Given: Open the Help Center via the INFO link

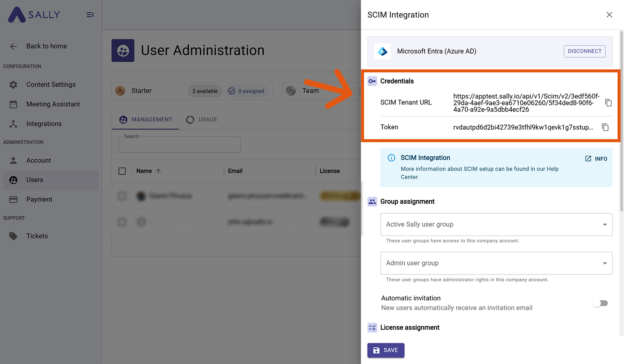Looking at the screenshot, I should (596, 158).
